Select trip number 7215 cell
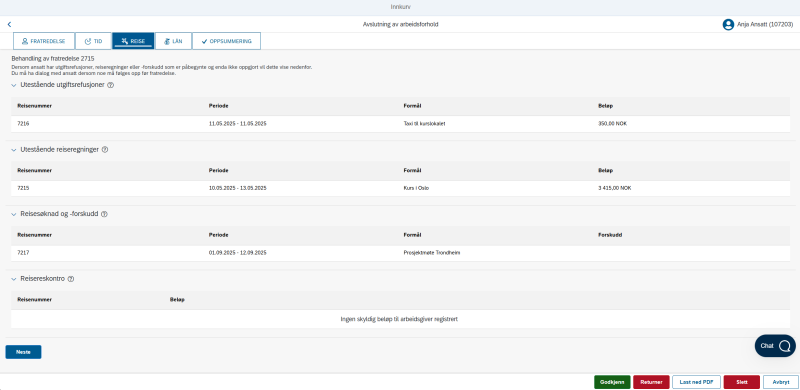Image resolution: width=800 pixels, height=390 pixels. pyautogui.click(x=23, y=188)
